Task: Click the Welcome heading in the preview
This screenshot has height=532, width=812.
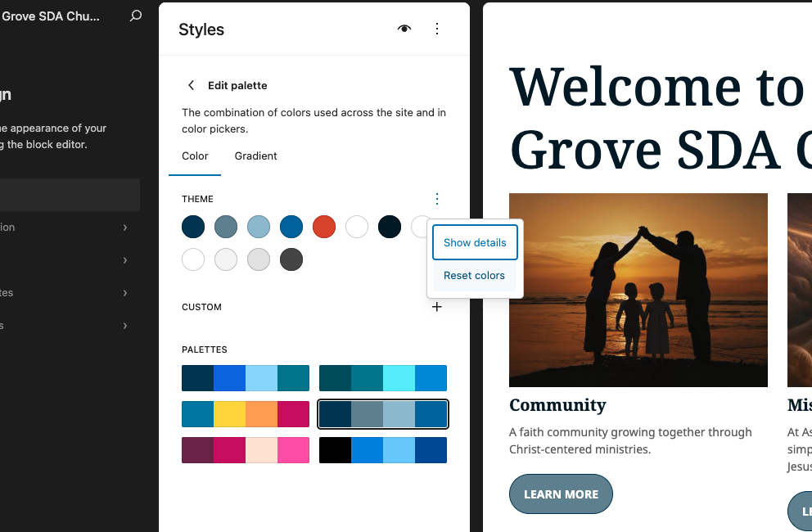Action: coord(661,119)
